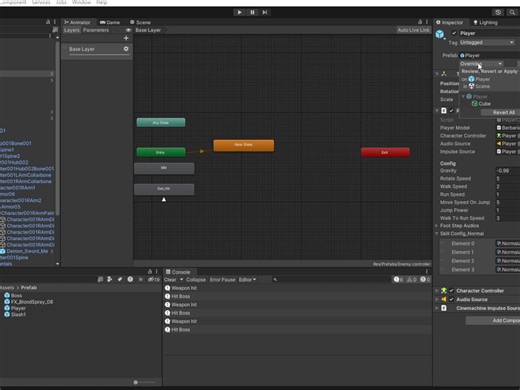Screen dimensions: 520x390
Task: Click the Gravity value field
Action: [507, 171]
